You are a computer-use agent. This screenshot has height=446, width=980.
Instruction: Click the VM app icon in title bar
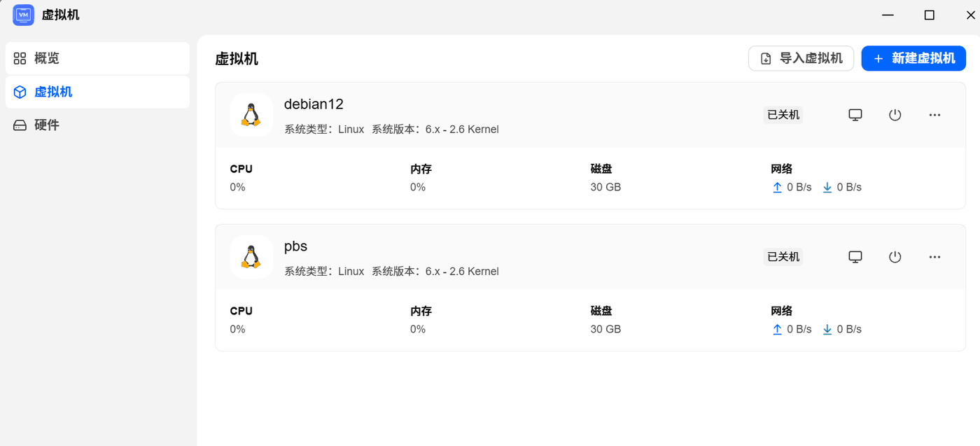tap(24, 15)
